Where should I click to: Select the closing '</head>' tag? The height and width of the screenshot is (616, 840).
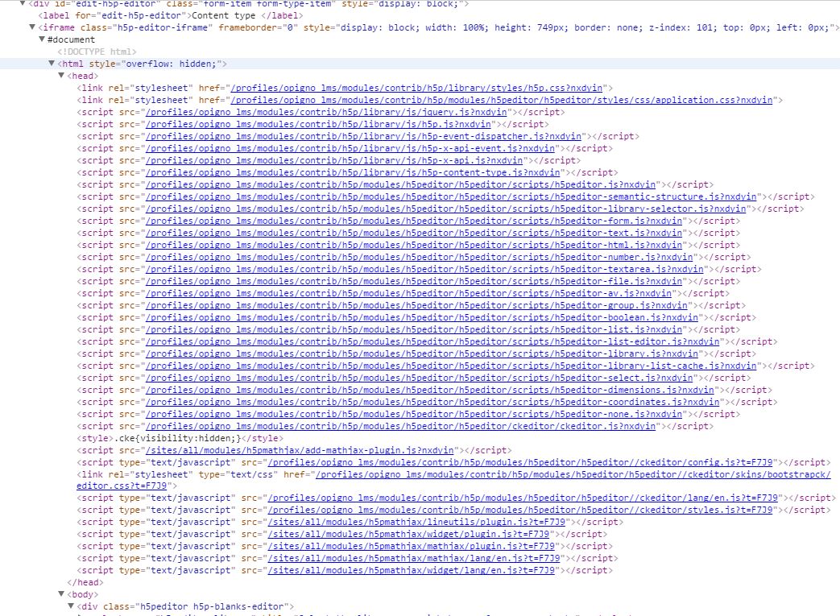85,582
